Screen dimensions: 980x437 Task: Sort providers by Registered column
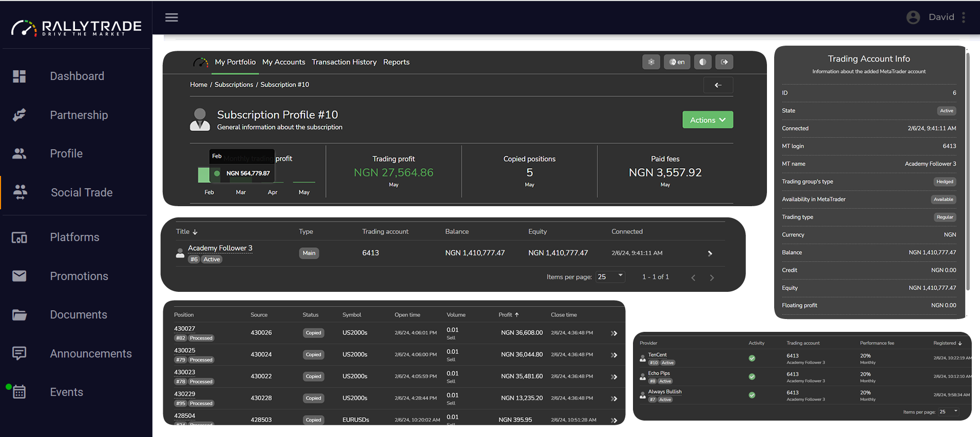(947, 343)
